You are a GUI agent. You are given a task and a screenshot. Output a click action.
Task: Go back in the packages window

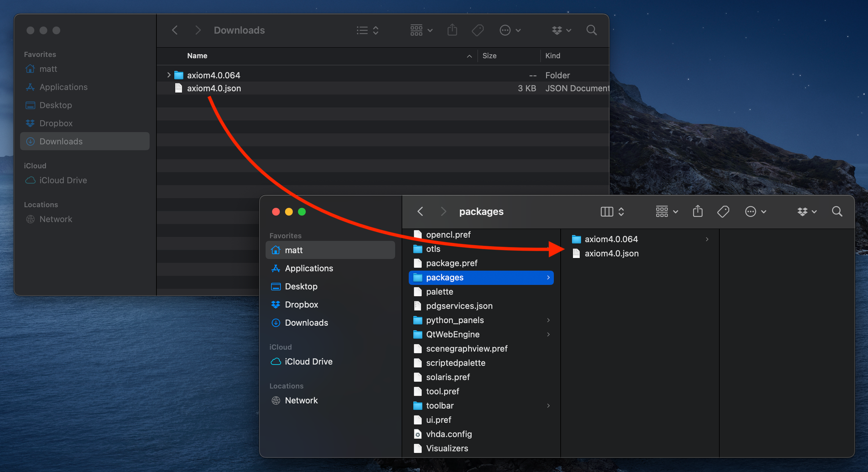[420, 211]
